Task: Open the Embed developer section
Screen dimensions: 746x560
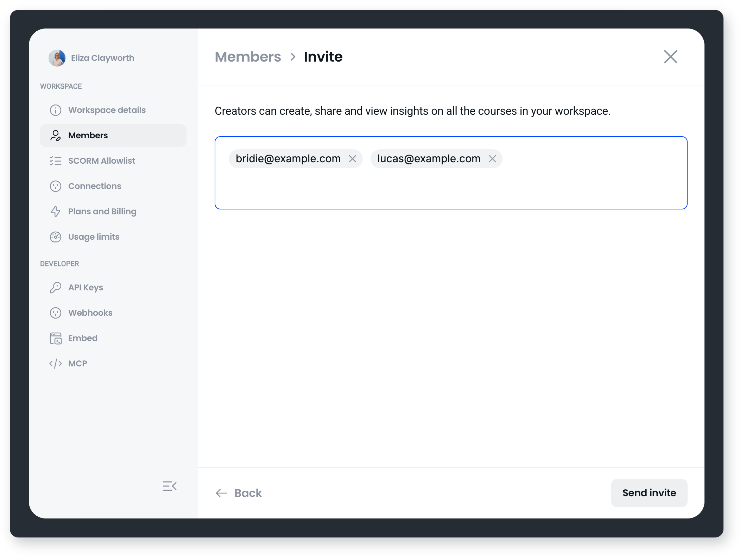Action: tap(113, 338)
